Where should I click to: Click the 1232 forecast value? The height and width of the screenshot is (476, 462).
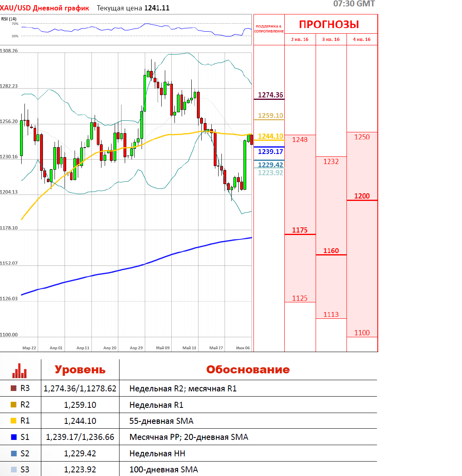(x=331, y=162)
